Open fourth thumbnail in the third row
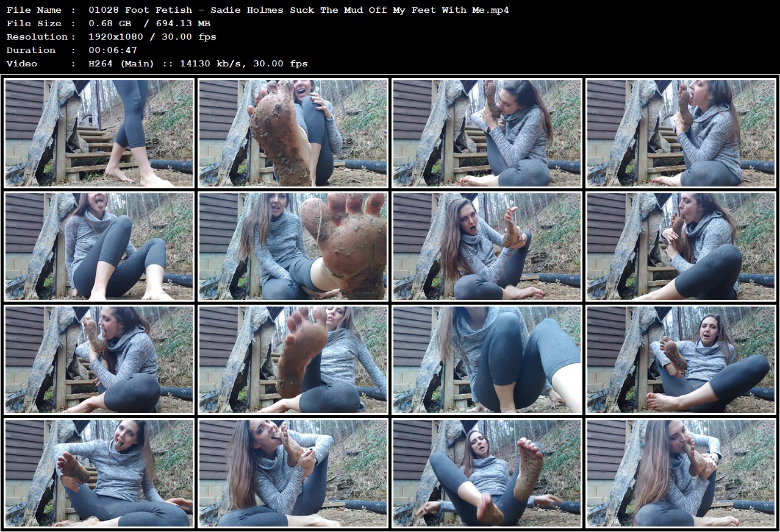780x532 pixels. tap(681, 360)
